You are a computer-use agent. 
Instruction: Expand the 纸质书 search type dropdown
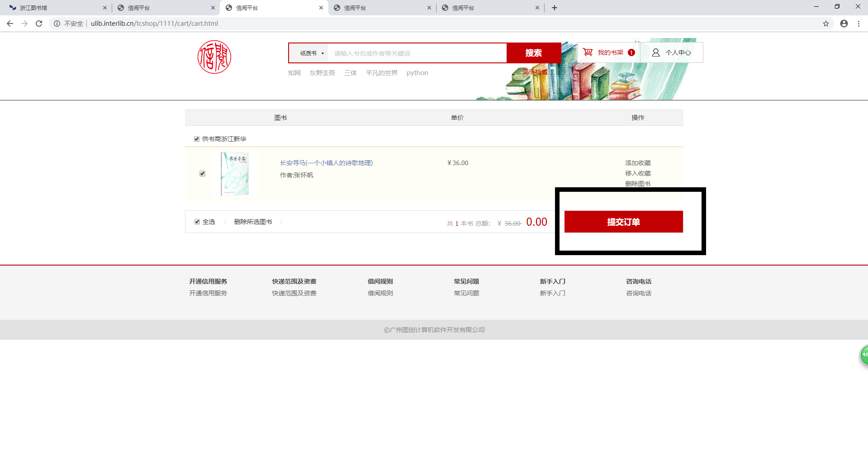(x=312, y=53)
